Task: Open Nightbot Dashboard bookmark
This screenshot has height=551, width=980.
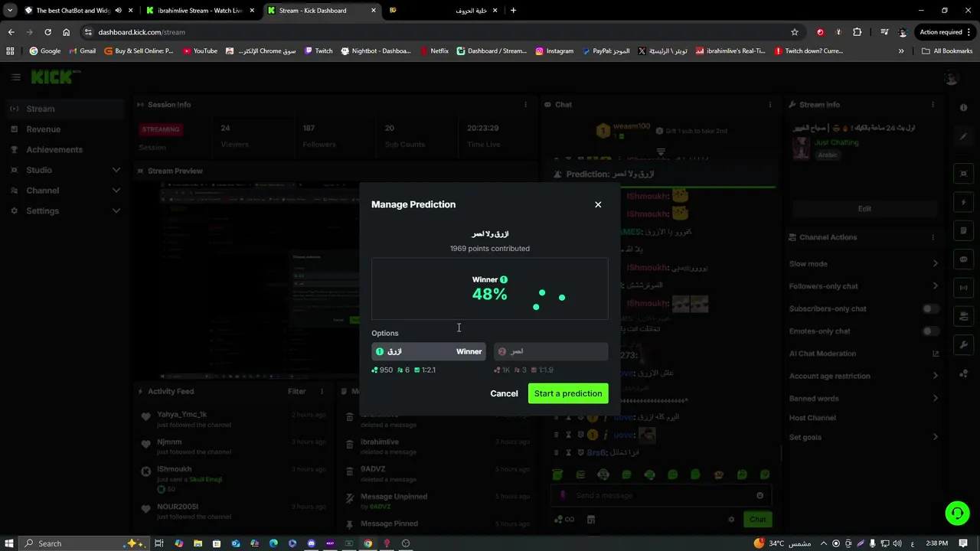Action: (x=376, y=51)
